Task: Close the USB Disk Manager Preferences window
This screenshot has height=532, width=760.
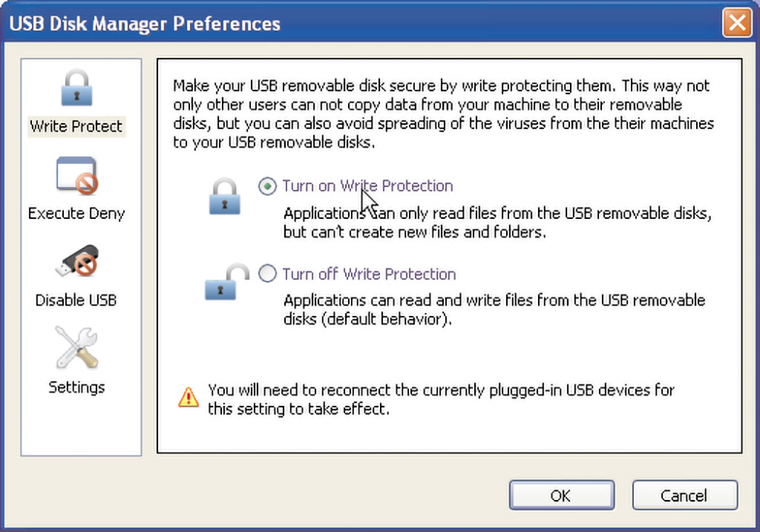Action: [x=737, y=22]
